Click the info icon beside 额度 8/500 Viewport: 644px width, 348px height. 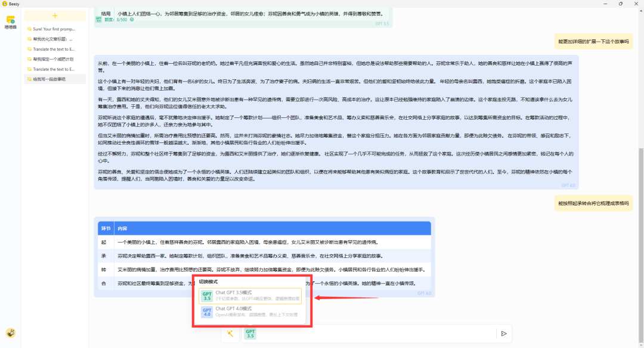pos(132,20)
